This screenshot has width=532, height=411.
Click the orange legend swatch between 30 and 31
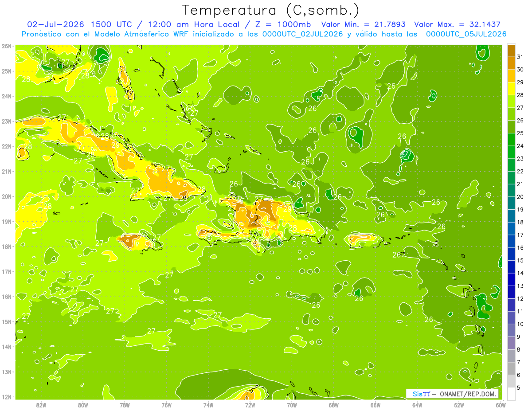point(511,63)
